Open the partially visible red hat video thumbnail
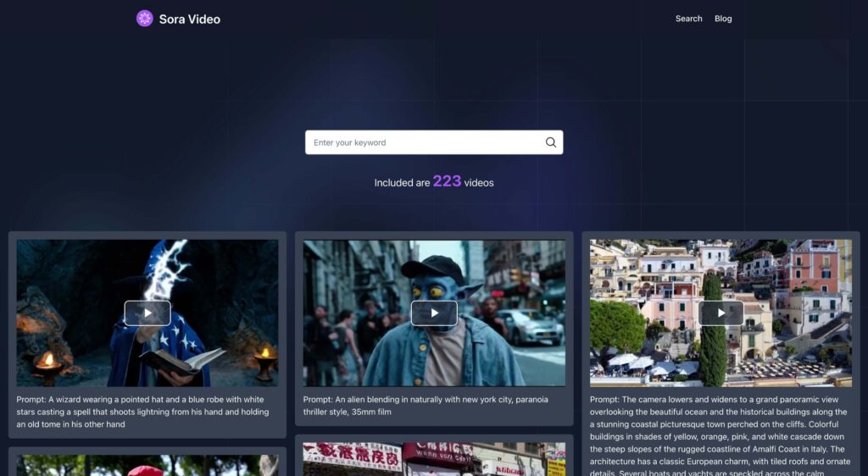 (147, 466)
